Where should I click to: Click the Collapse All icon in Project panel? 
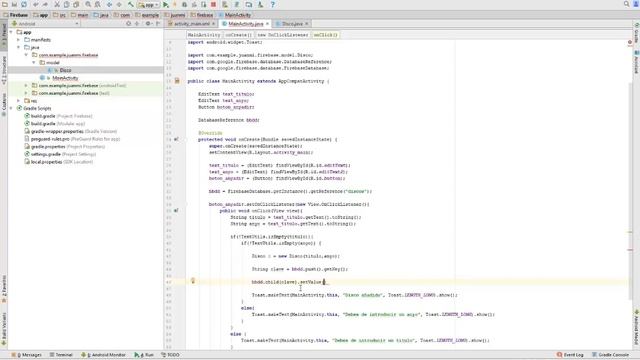[137, 24]
